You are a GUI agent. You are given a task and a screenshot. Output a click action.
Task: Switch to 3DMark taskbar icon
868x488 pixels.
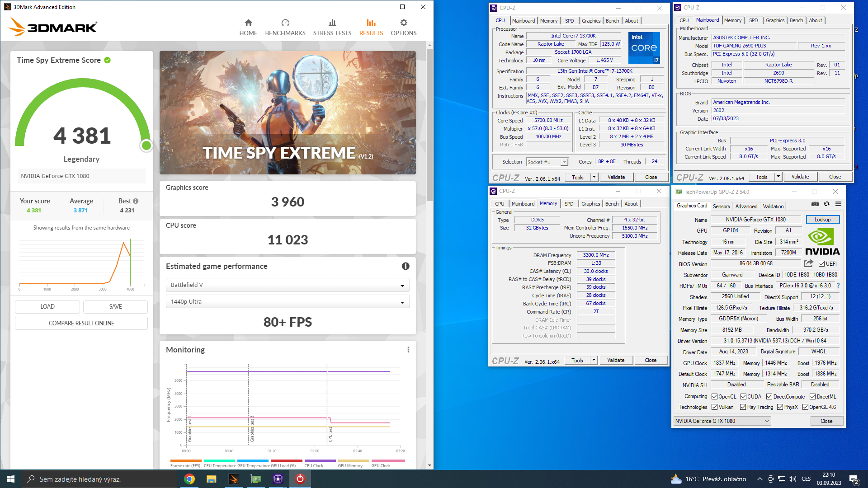coord(234,479)
